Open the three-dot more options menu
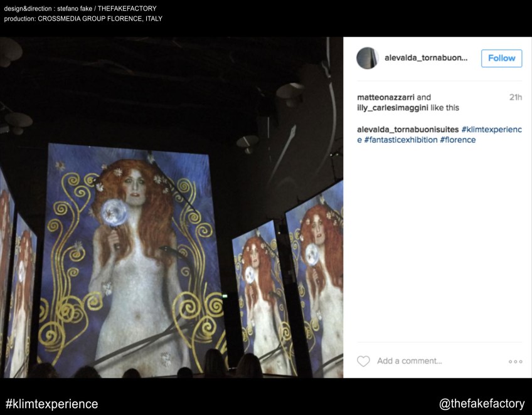This screenshot has width=532, height=415. (516, 362)
